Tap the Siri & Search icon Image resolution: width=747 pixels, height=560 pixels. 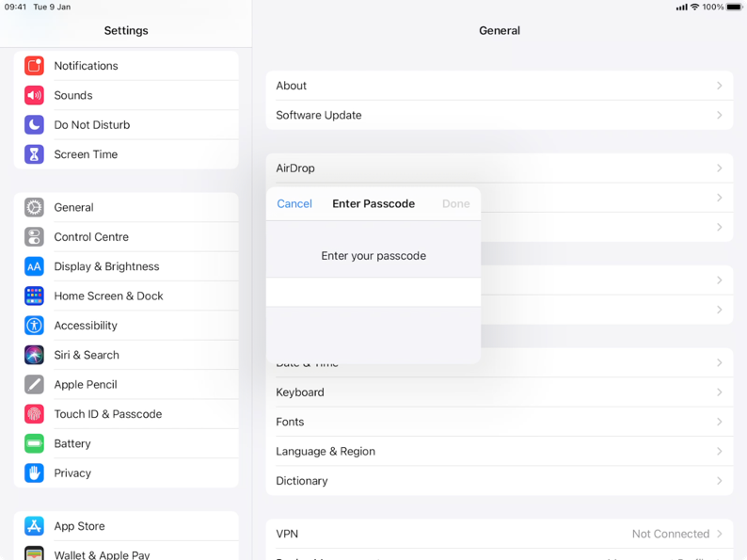tap(34, 355)
